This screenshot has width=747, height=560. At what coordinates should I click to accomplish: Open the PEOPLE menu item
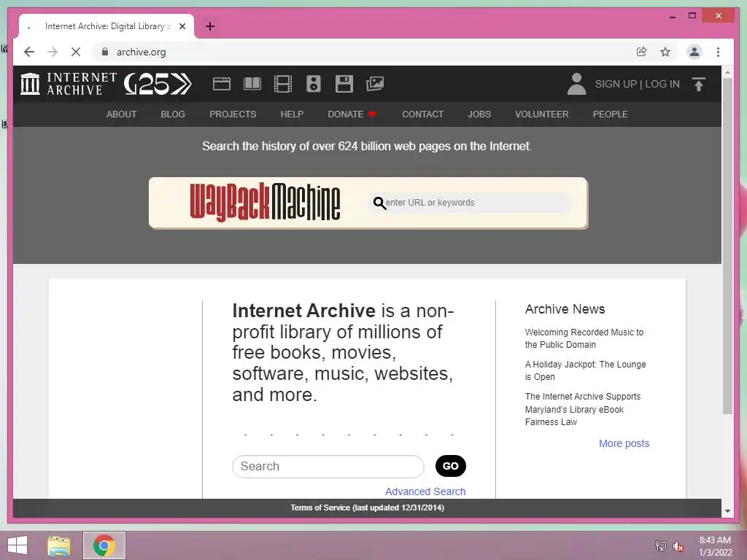tap(611, 114)
